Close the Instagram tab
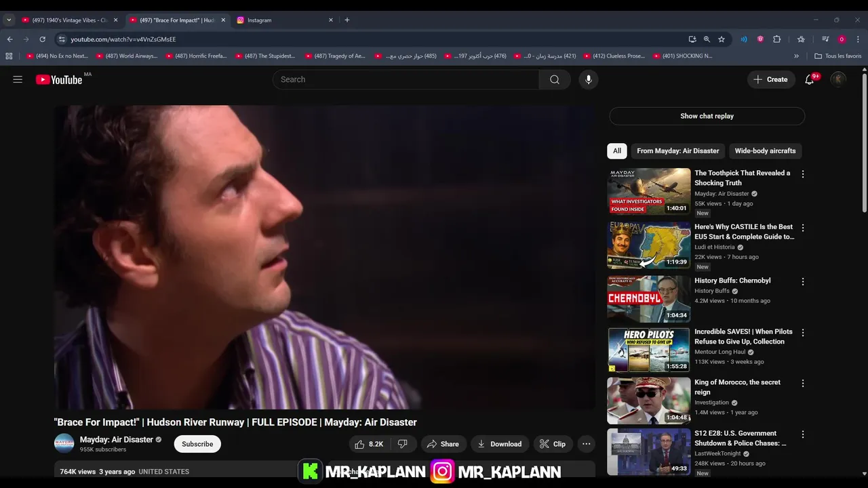The image size is (868, 488). pos(331,20)
